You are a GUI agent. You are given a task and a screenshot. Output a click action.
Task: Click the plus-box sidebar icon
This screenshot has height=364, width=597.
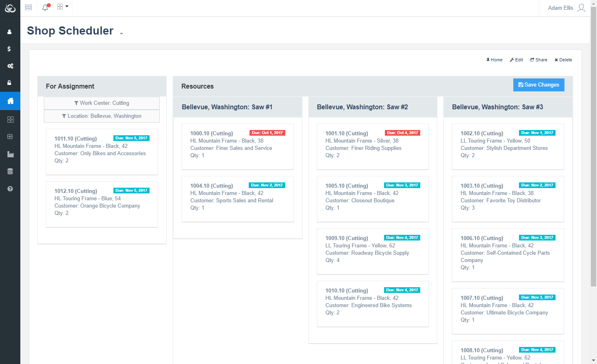pos(10,136)
